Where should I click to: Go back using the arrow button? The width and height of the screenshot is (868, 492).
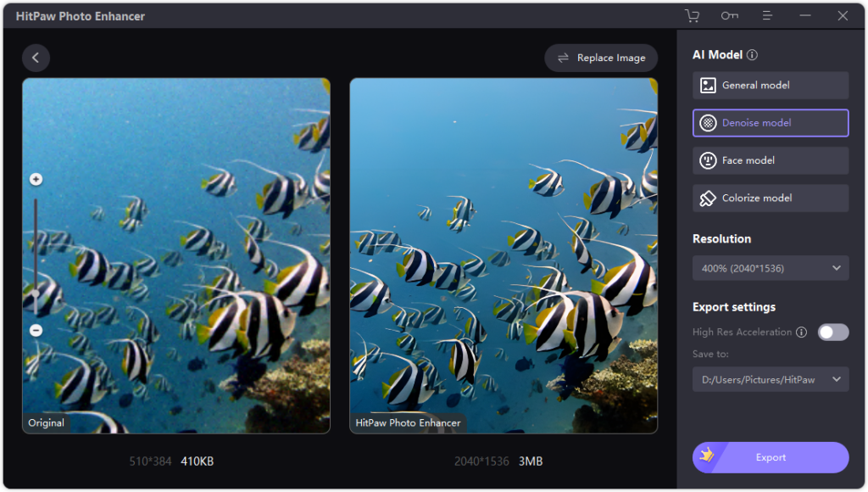pos(36,58)
